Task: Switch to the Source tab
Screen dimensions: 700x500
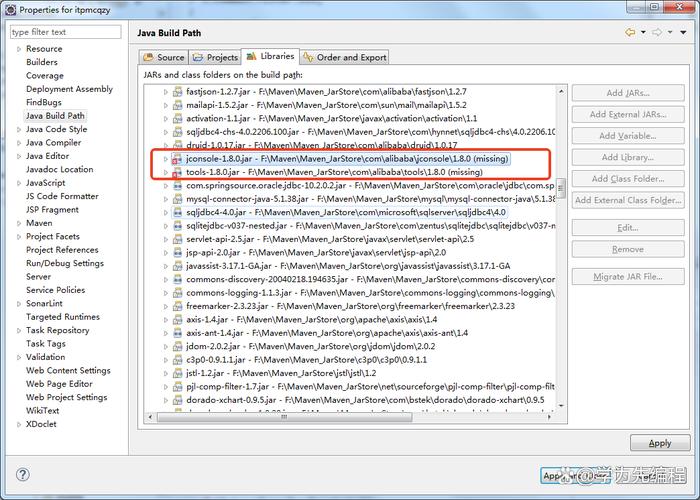Action: [x=164, y=57]
